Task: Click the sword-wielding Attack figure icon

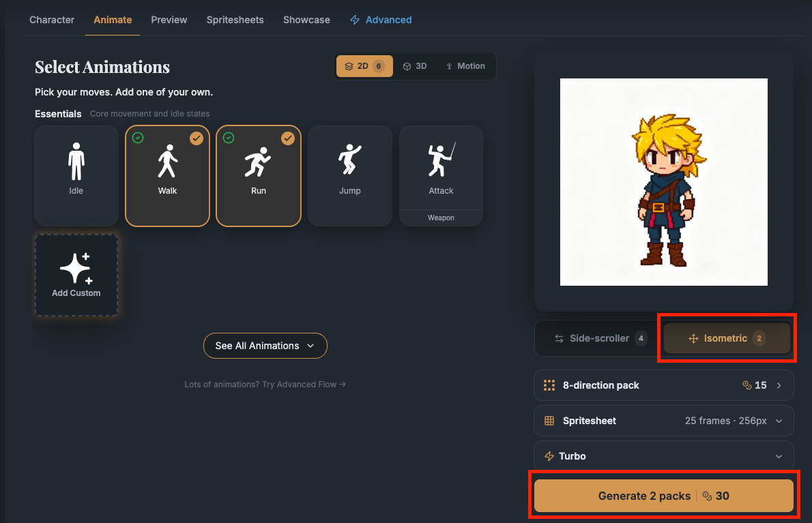Action: (441, 160)
